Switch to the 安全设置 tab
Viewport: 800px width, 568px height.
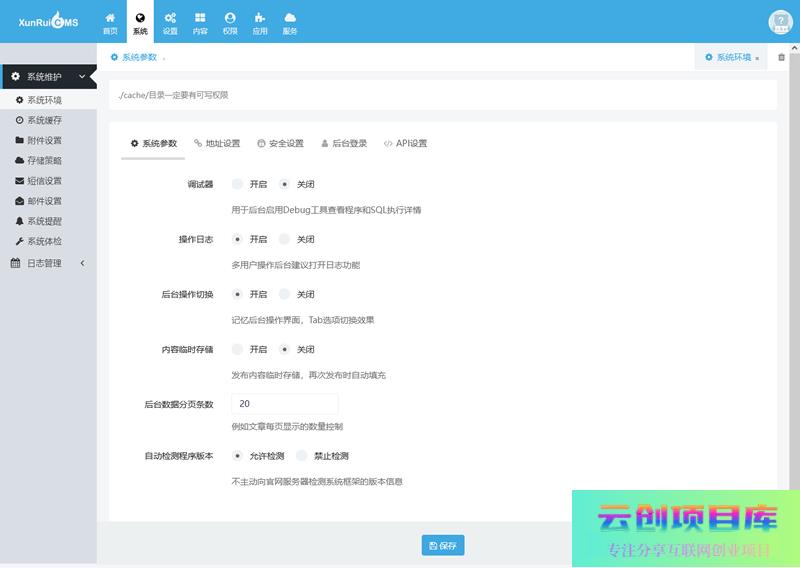coord(280,143)
